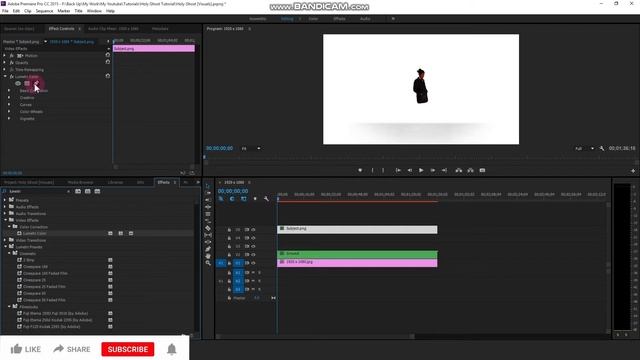Click the Lumetri Color rectangle mask icon
Viewport: 640px width, 360px height.
click(27, 83)
